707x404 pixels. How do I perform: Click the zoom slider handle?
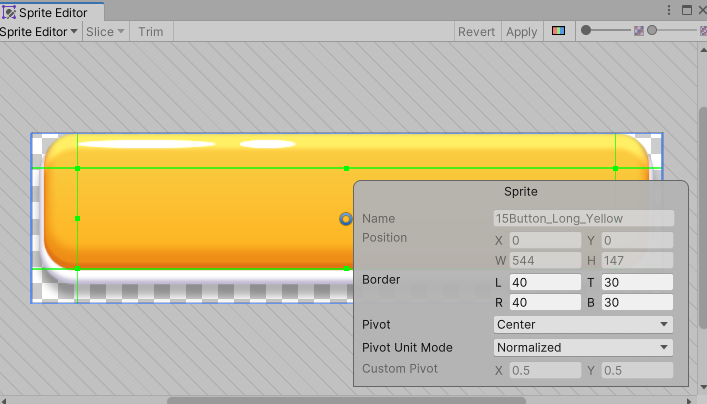coord(586,30)
